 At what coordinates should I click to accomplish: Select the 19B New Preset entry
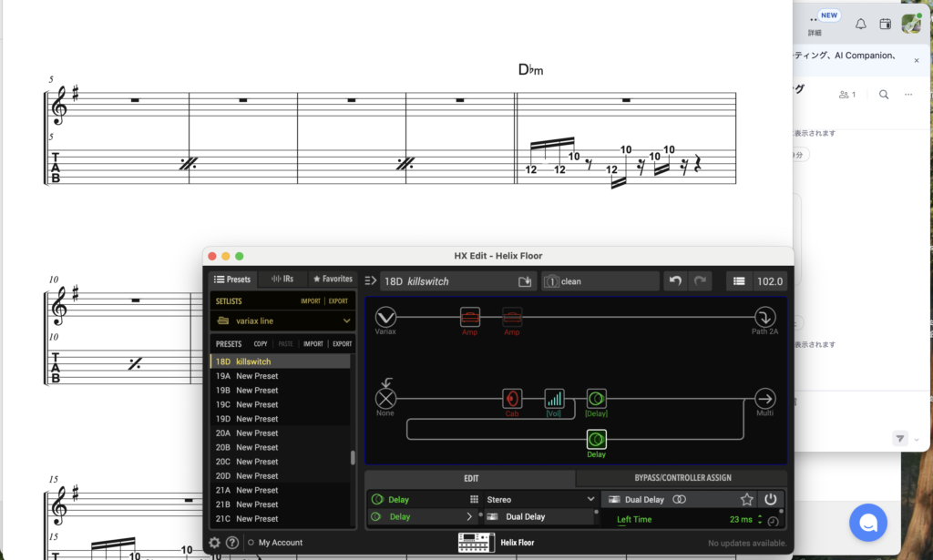click(x=257, y=390)
